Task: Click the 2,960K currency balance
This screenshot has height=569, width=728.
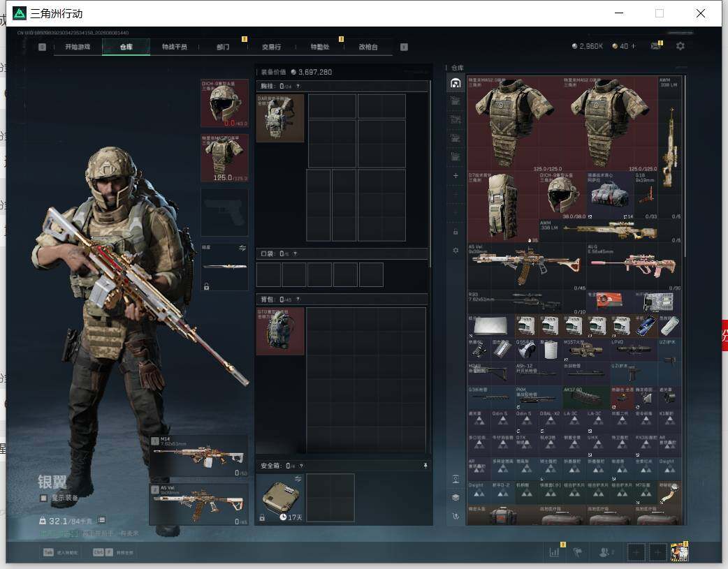Action: click(588, 46)
